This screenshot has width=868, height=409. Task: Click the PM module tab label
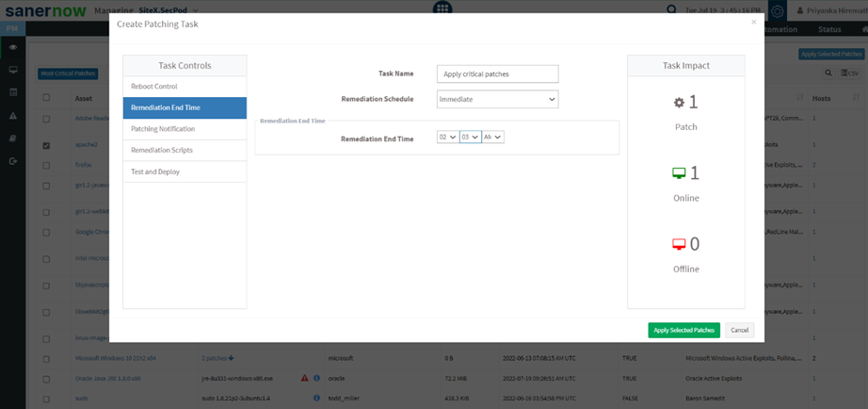point(12,29)
